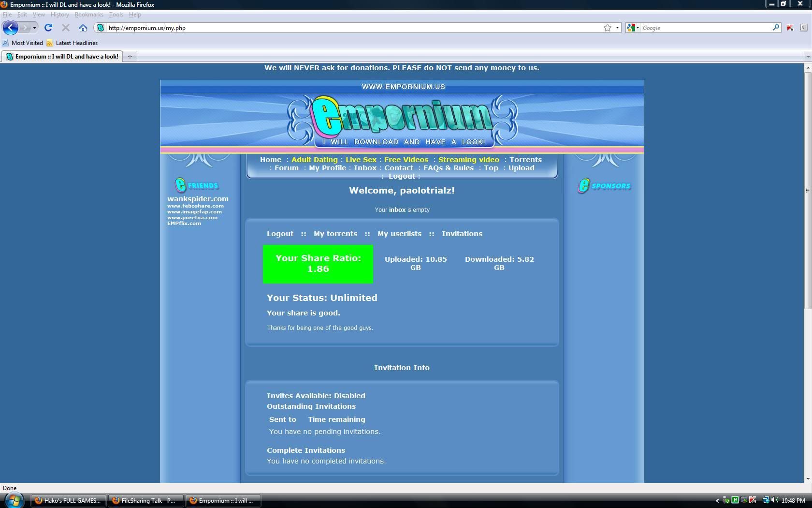The image size is (812, 508).
Task: Switch to FileSharing Talk taskbar window
Action: click(x=146, y=501)
